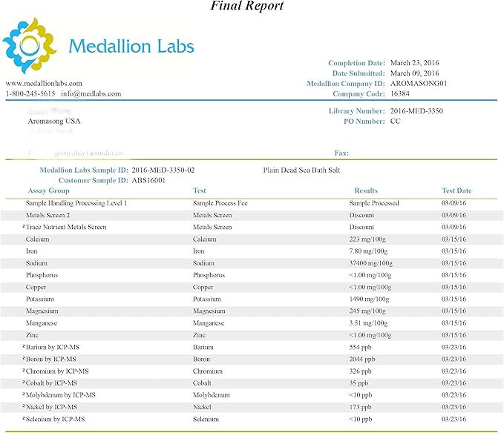Click the Final Report title
Image resolution: width=504 pixels, height=433 pixels.
coord(247,7)
